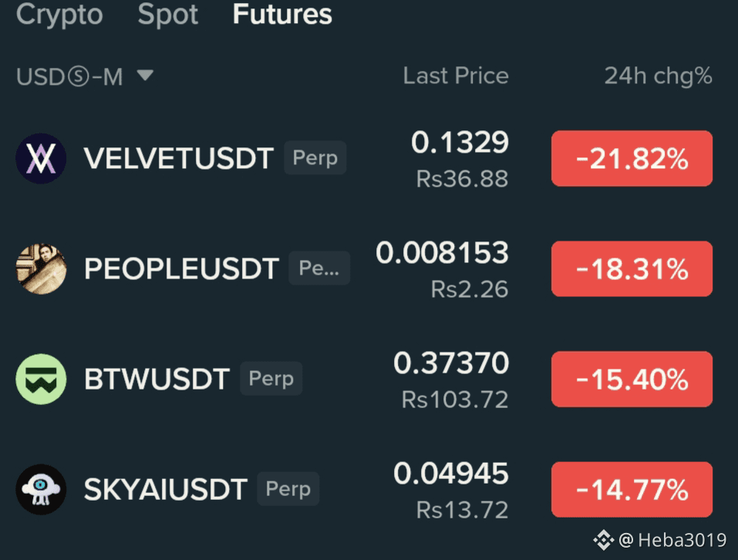Viewport: 738px width, 560px height.
Task: Open the USDⓈ-M market selector
Action: tap(85, 76)
